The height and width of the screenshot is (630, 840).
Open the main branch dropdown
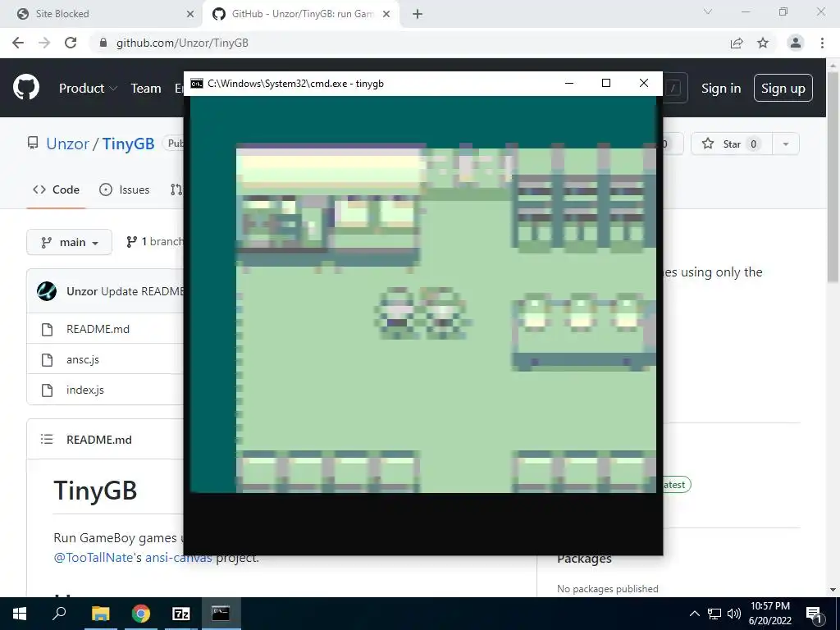69,242
